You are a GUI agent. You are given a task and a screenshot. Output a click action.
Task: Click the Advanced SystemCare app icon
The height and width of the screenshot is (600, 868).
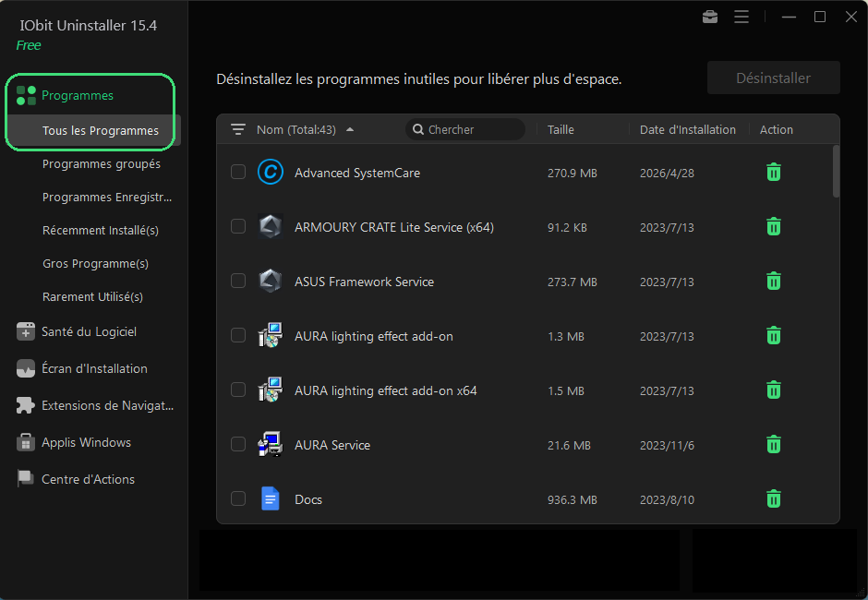point(271,172)
